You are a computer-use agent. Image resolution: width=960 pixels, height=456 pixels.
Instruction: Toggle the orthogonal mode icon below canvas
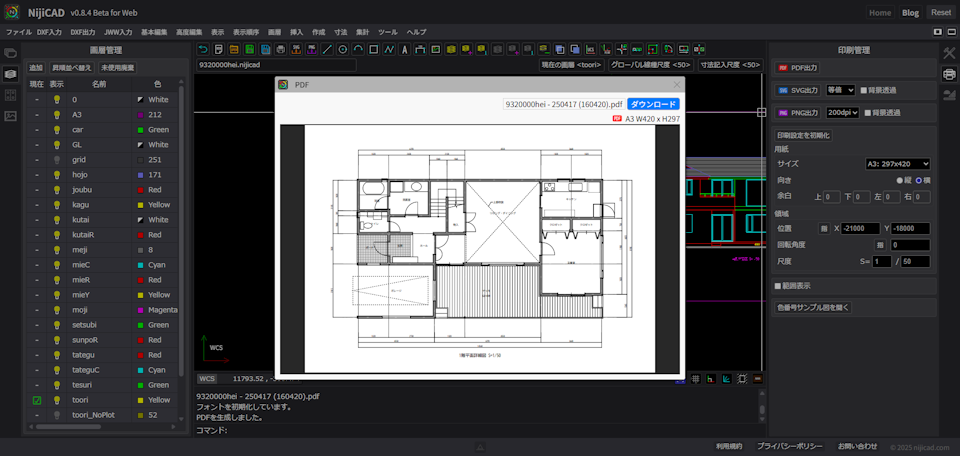711,379
